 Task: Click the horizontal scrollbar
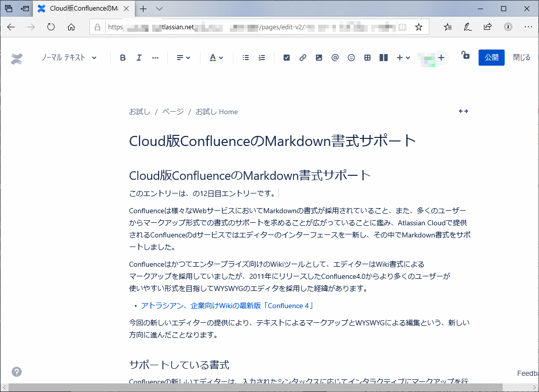point(255,387)
